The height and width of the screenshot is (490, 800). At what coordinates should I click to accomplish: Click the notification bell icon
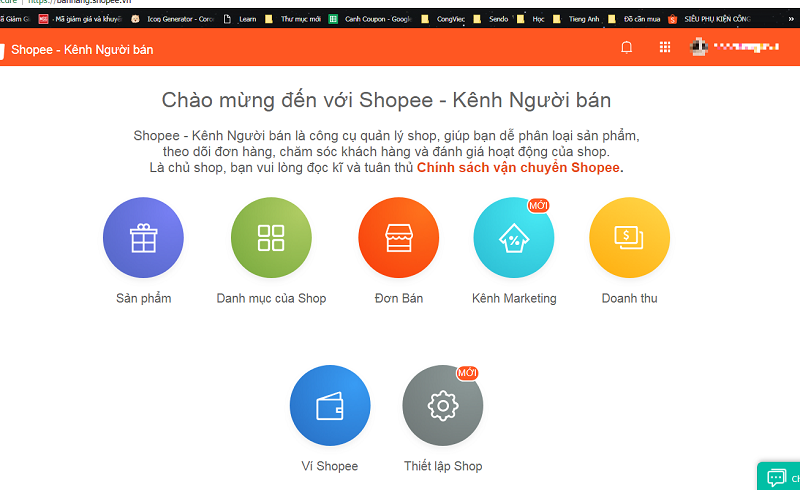tap(627, 47)
